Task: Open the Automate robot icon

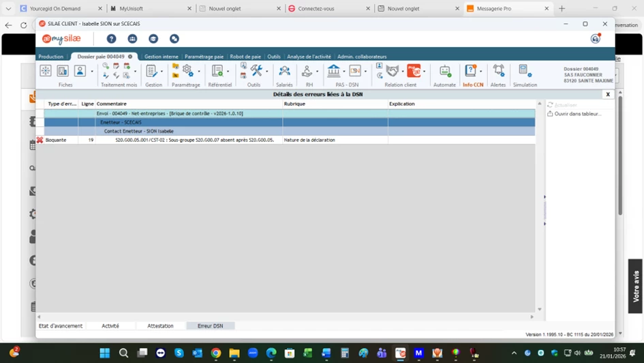Action: [x=445, y=71]
